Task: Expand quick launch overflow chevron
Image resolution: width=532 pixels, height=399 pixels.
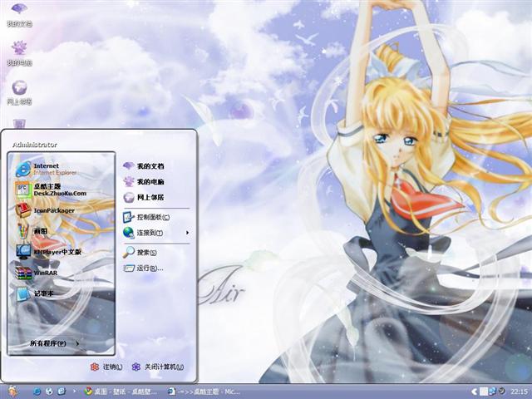Action: pyautogui.click(x=74, y=392)
